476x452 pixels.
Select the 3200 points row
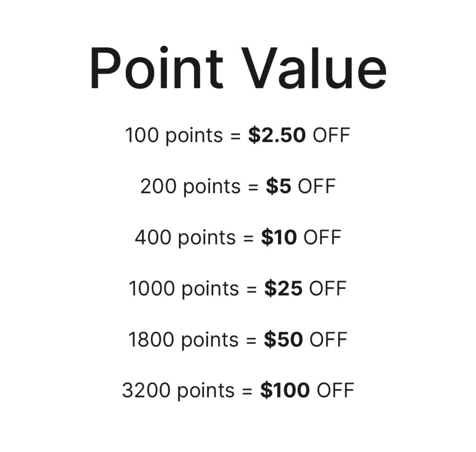click(x=238, y=391)
